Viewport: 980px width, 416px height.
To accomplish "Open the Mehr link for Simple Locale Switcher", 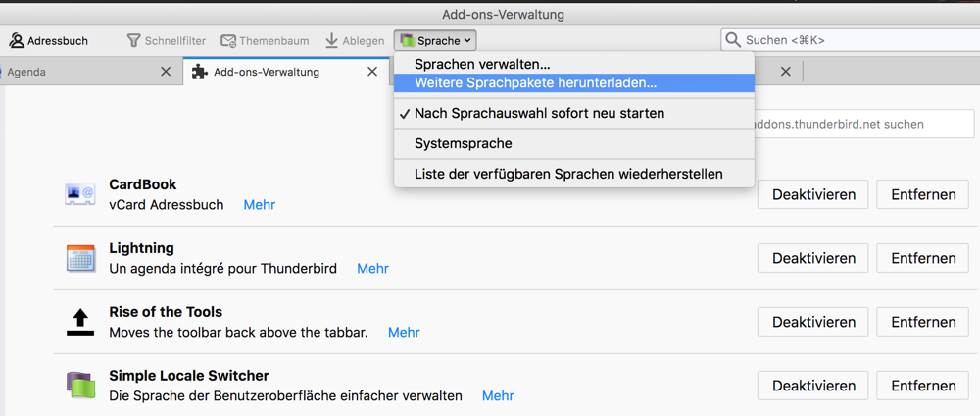I will tap(498, 395).
